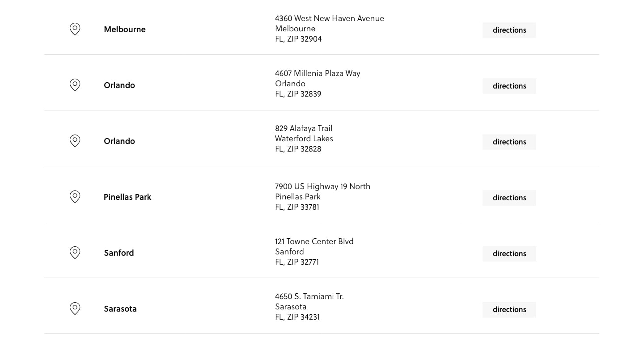Click the location pin for Orlando Millenia Plaza

click(x=75, y=85)
